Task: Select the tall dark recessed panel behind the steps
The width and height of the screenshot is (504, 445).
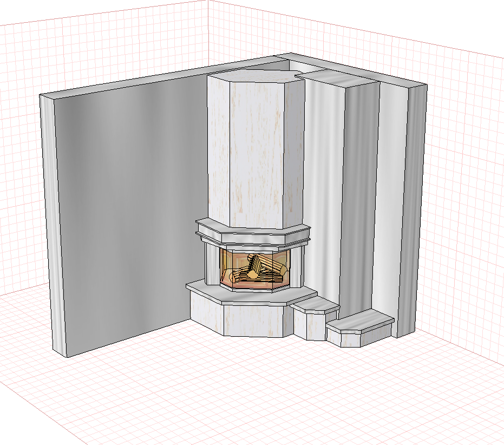Action: click(x=358, y=196)
